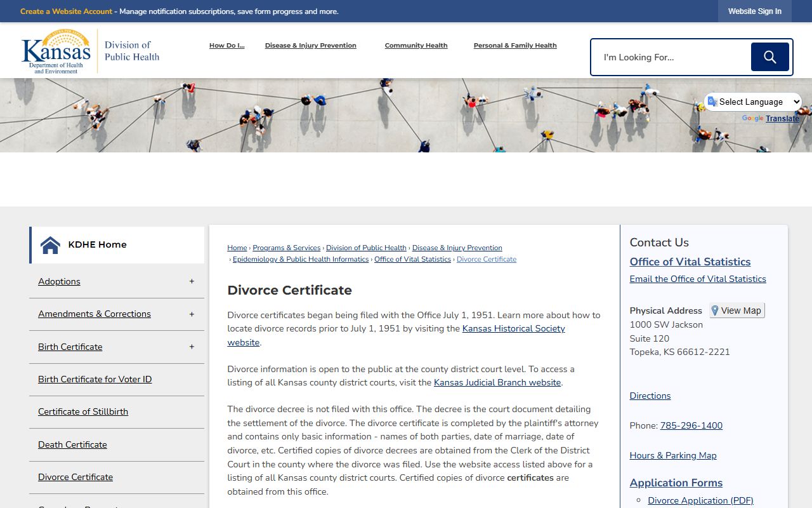Go to Division of Public Health breadcrumb
The image size is (812, 508).
366,248
